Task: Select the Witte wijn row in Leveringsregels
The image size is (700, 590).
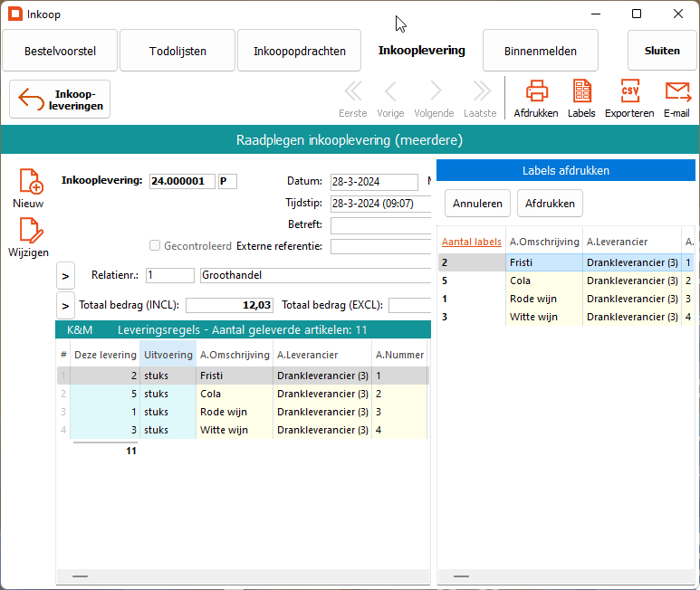Action: coord(243,430)
